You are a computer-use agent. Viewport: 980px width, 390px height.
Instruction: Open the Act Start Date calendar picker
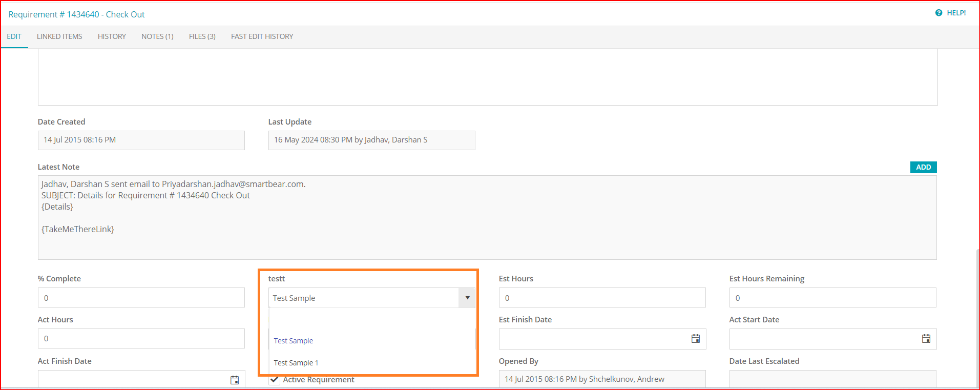tap(926, 339)
